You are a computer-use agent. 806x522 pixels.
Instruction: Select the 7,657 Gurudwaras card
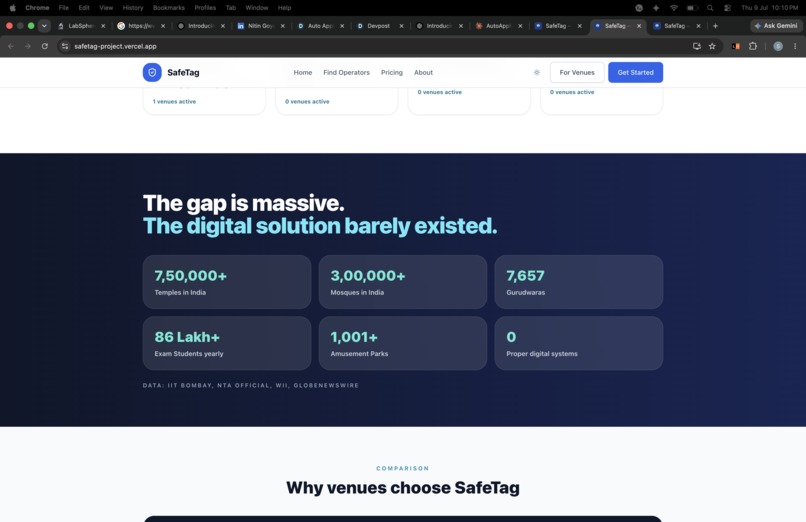point(579,282)
